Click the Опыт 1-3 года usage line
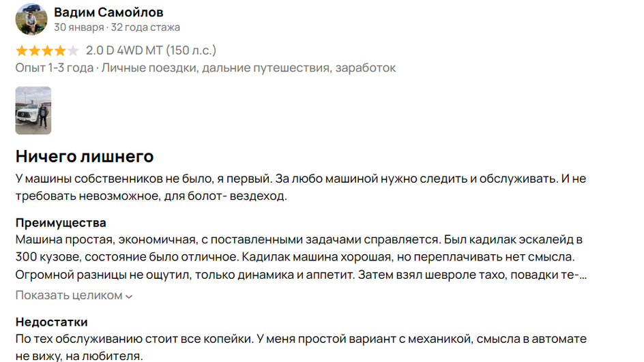 [205, 67]
